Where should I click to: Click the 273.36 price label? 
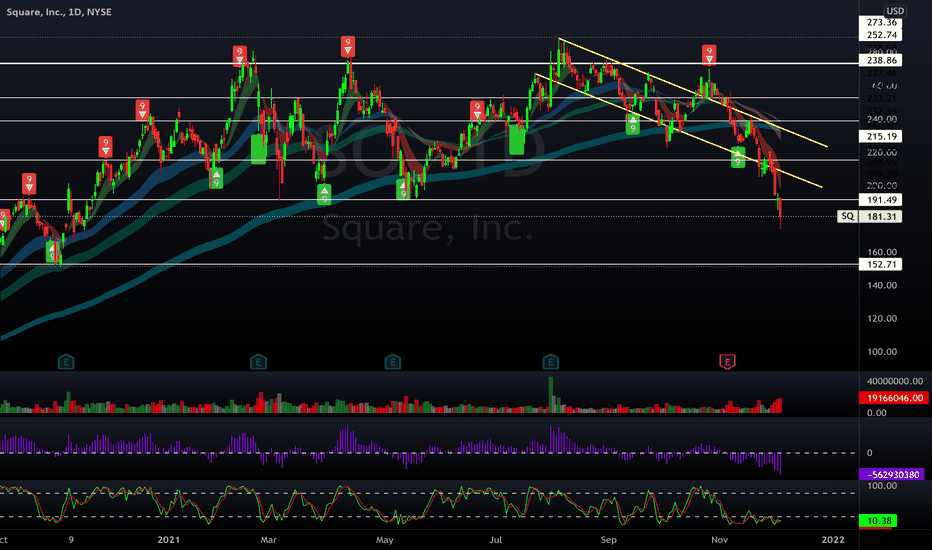(x=881, y=22)
